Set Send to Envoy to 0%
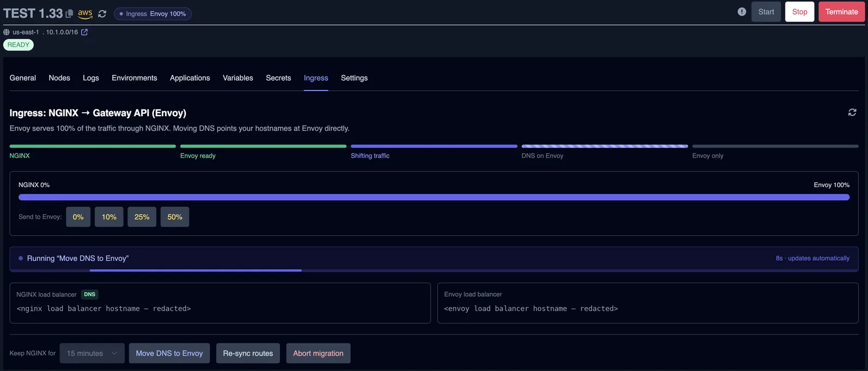The width and height of the screenshot is (868, 371). point(78,217)
